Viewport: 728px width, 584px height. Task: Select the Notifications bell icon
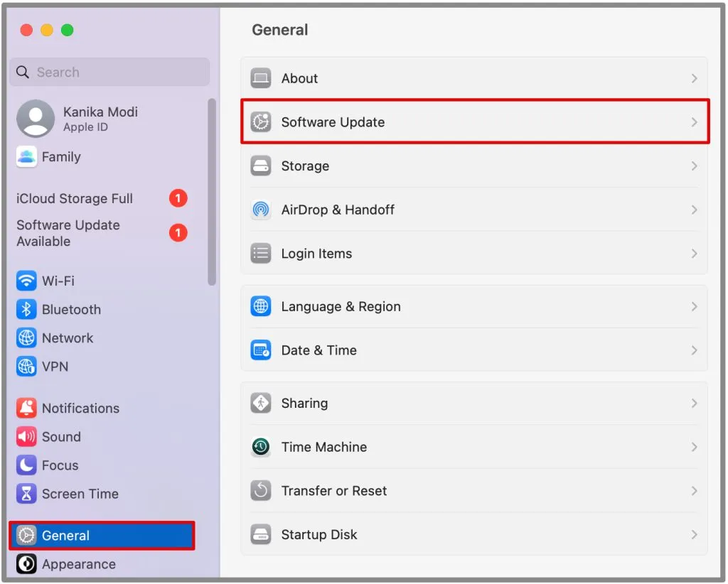pyautogui.click(x=26, y=409)
